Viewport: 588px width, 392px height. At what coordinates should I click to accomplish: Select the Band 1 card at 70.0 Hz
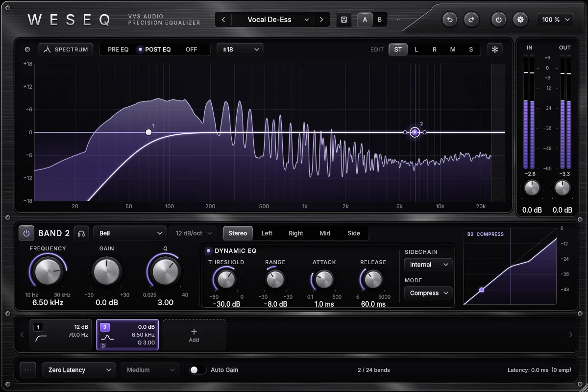click(x=61, y=335)
